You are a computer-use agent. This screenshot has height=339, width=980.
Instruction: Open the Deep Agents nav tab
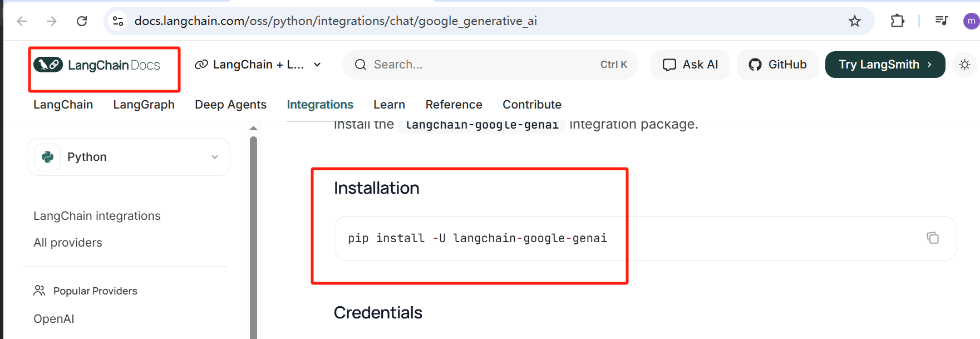tap(230, 105)
